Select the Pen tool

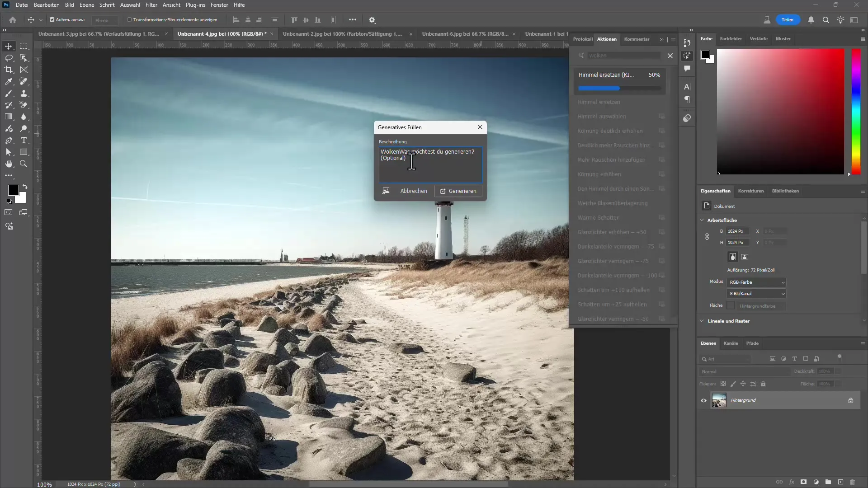click(x=9, y=141)
